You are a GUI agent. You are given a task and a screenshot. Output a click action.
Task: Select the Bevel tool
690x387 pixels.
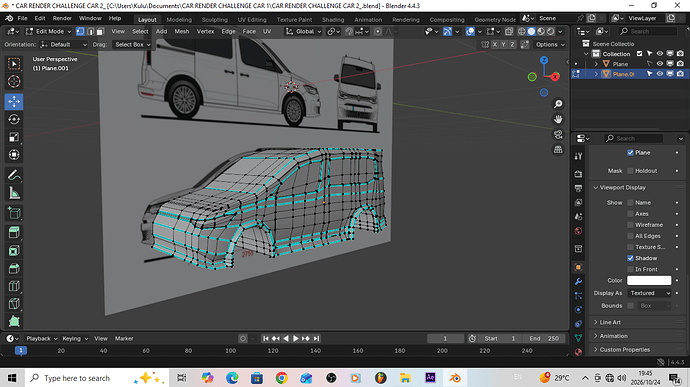tap(14, 268)
